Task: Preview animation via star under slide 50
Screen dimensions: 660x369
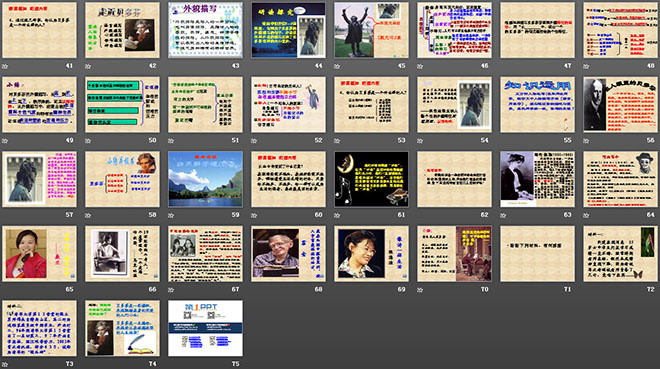Action: pyautogui.click(x=88, y=141)
